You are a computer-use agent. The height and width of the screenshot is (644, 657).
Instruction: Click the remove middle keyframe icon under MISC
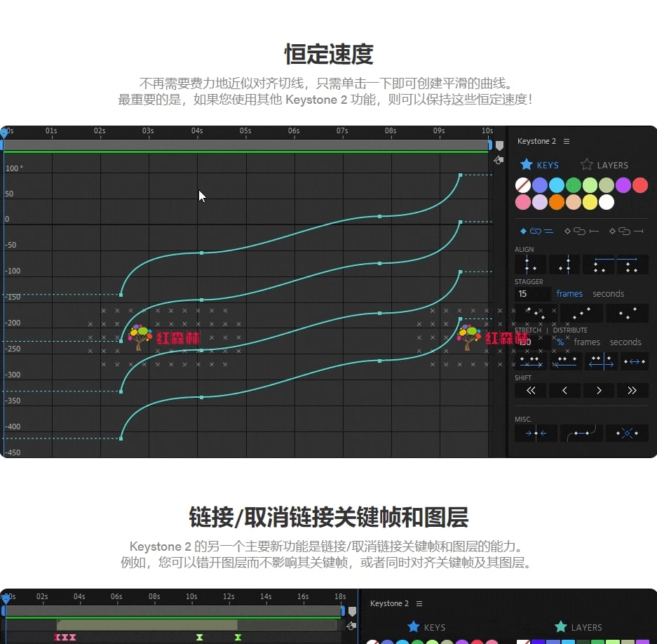628,433
